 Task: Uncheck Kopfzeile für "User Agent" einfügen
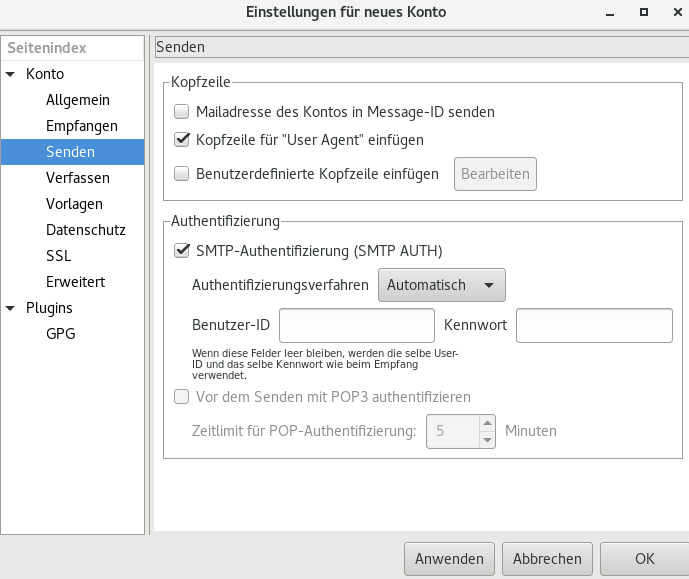181,140
